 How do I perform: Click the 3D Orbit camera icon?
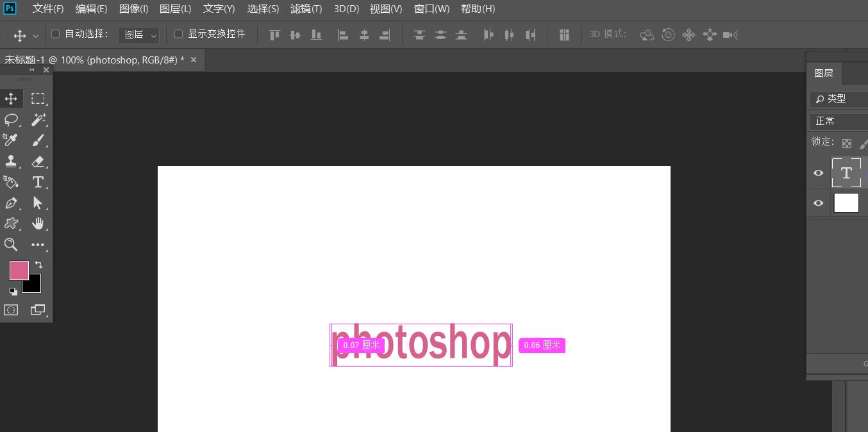647,35
